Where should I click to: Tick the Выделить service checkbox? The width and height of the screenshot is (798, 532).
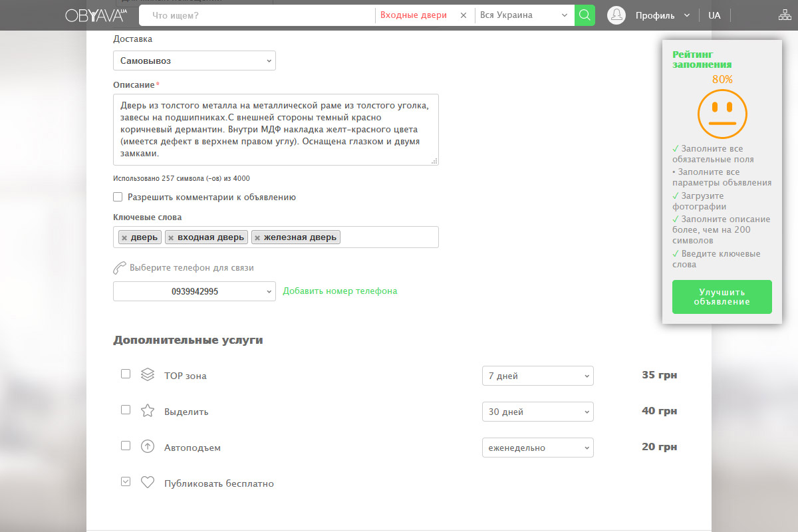pos(126,410)
